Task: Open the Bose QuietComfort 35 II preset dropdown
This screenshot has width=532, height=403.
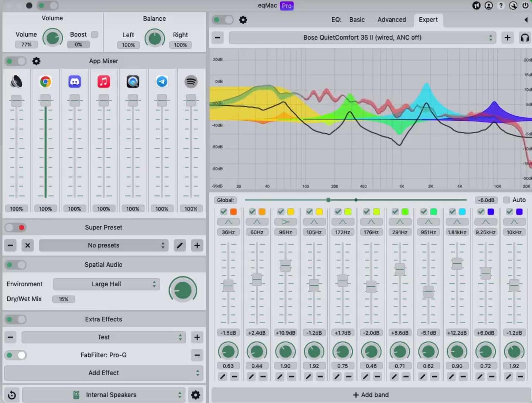Action: coord(362,38)
